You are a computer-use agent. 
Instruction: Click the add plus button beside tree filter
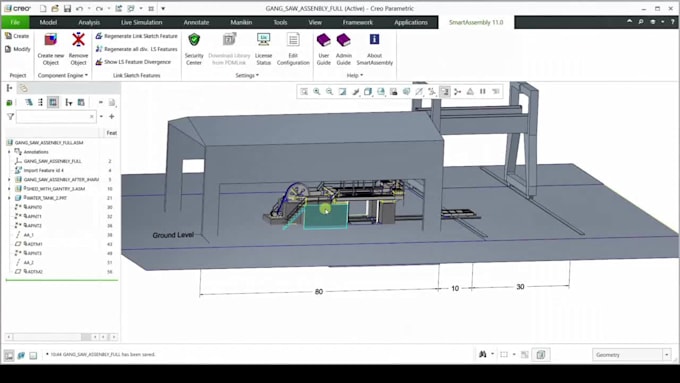[111, 116]
